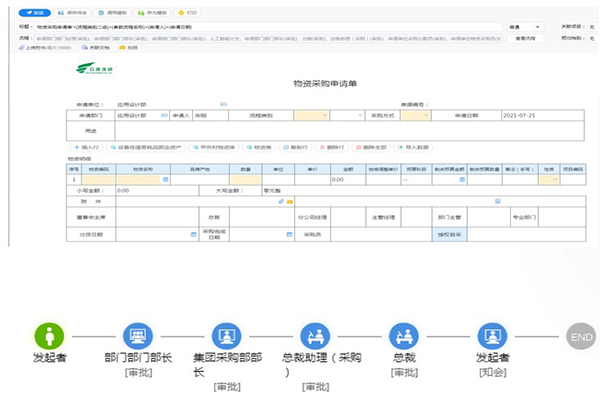Click the lookup icon in 物资名称 cell
This screenshot has height=402, width=600.
pos(165,179)
